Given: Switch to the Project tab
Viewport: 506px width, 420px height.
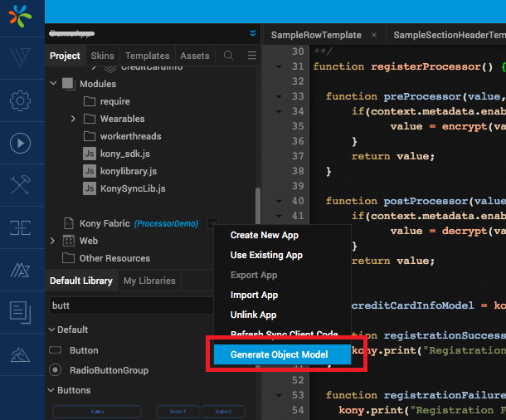Looking at the screenshot, I should click(65, 56).
